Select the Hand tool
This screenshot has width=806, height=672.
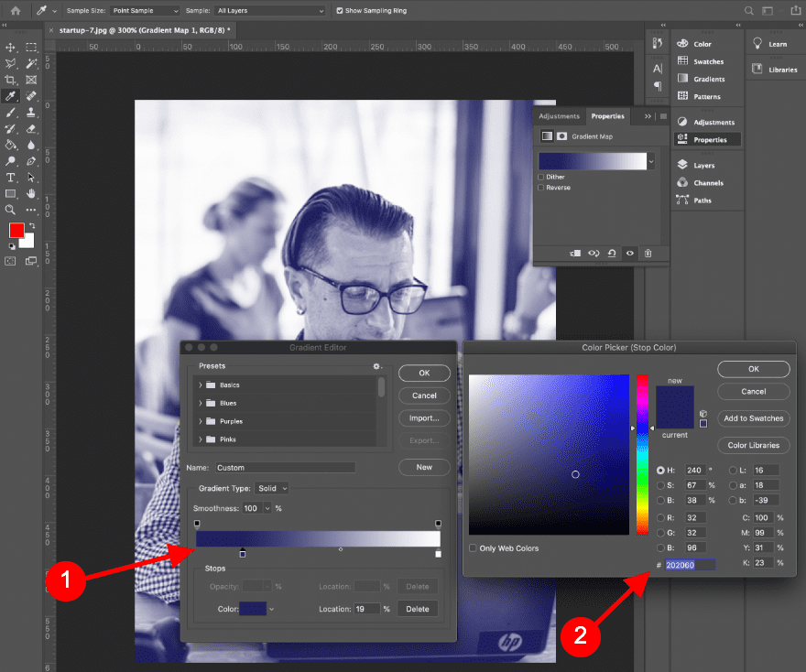coord(31,193)
